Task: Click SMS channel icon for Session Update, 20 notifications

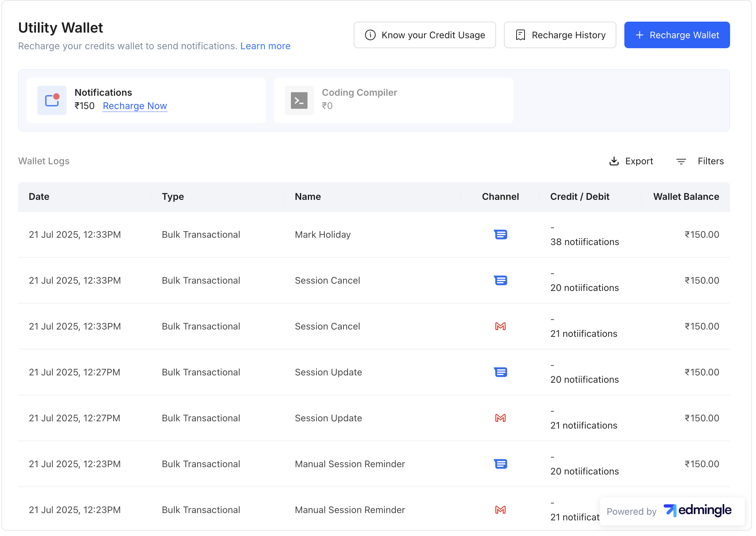Action: [x=500, y=372]
